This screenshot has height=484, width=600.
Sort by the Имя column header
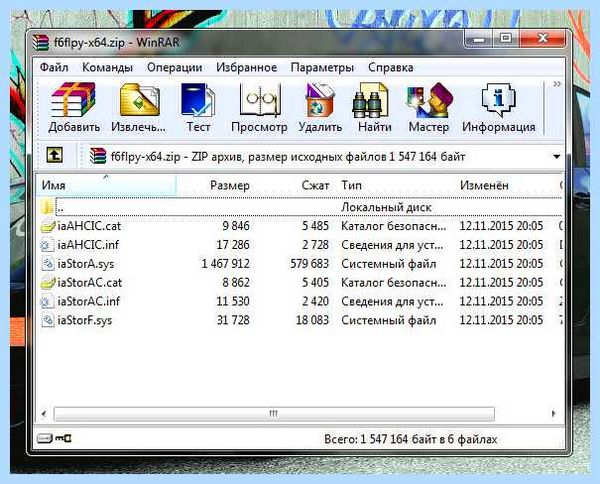click(106, 185)
